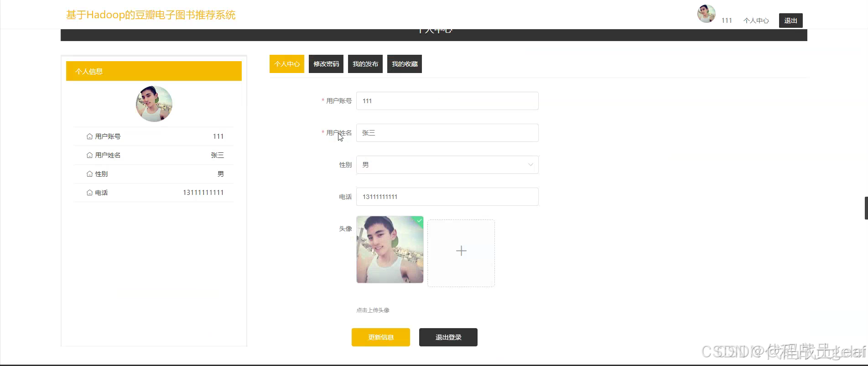The image size is (868, 366).
Task: Click the home icon beside 性别 in sidebar
Action: [89, 174]
